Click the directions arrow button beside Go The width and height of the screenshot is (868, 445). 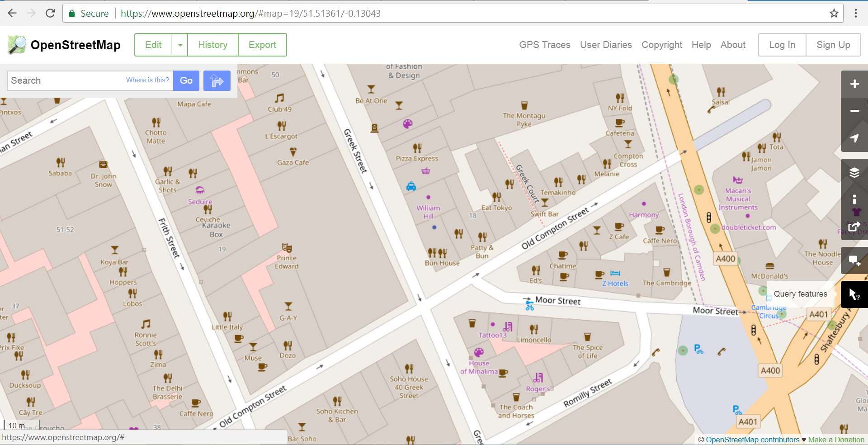pos(217,80)
